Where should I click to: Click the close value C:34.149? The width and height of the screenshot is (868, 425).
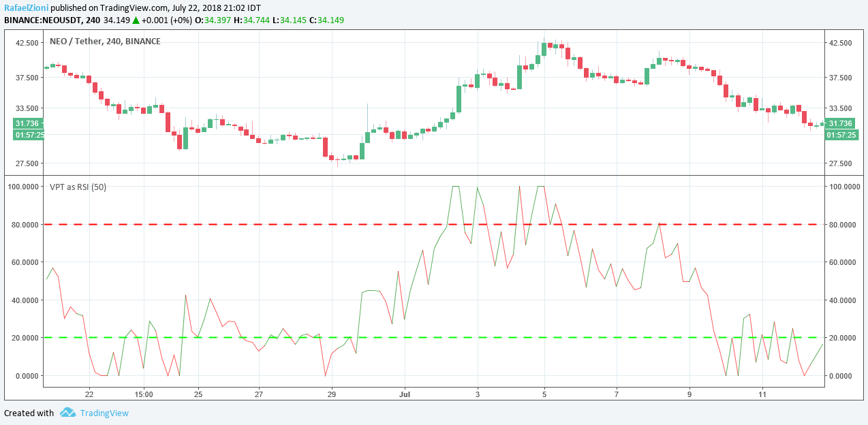326,20
